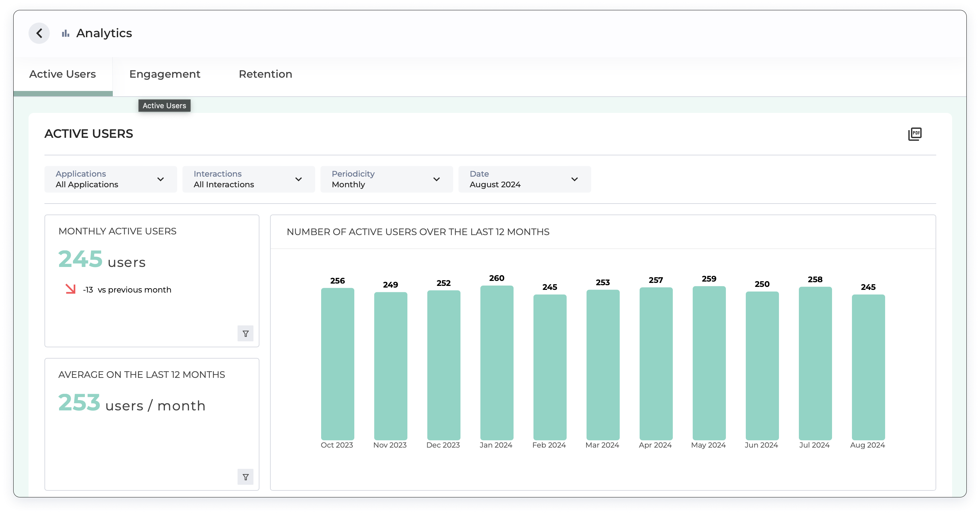
Task: Click the ACTIVE USERS section heading
Action: tap(89, 133)
